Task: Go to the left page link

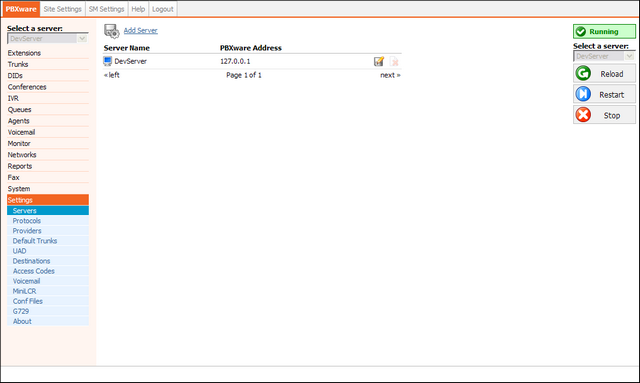Action: pyautogui.click(x=112, y=75)
